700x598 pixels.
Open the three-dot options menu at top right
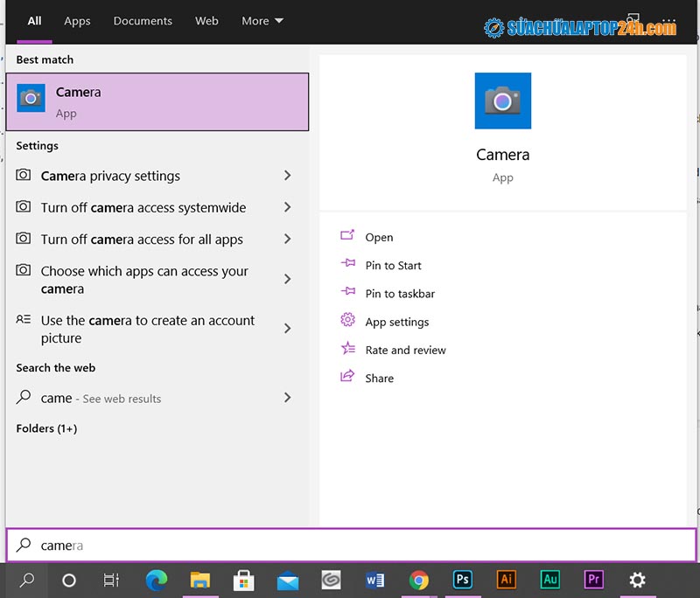[668, 20]
